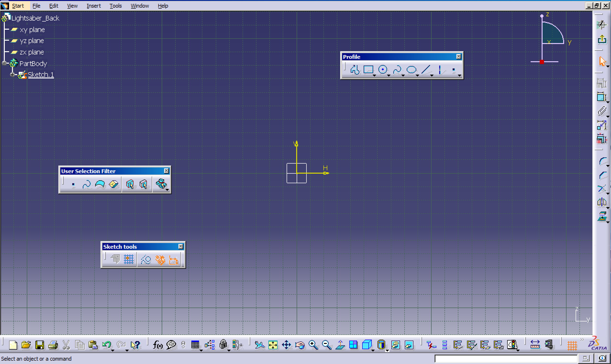The height and width of the screenshot is (364, 611).
Task: Click the paperclip Fix Together icon
Action: point(602,111)
